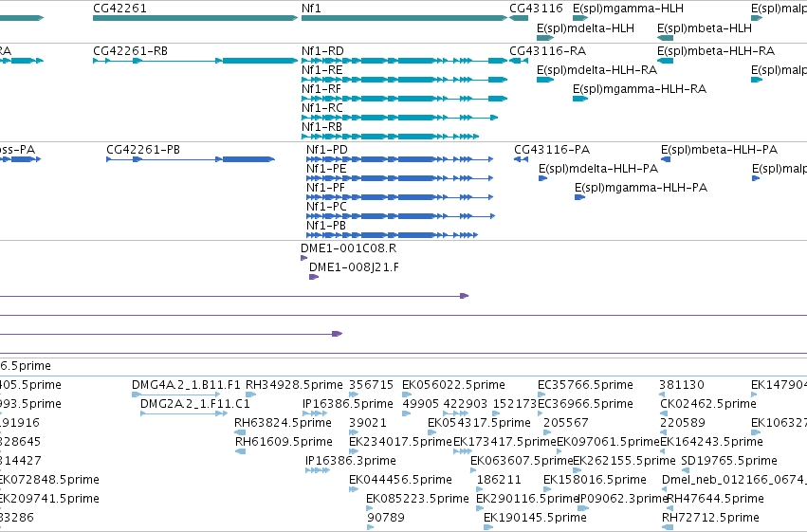Select the E(spl)mbeta-HLH gene label

pos(704,28)
